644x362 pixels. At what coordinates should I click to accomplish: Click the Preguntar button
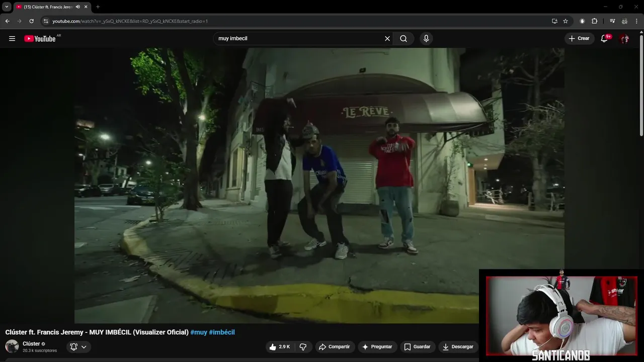coord(377,347)
